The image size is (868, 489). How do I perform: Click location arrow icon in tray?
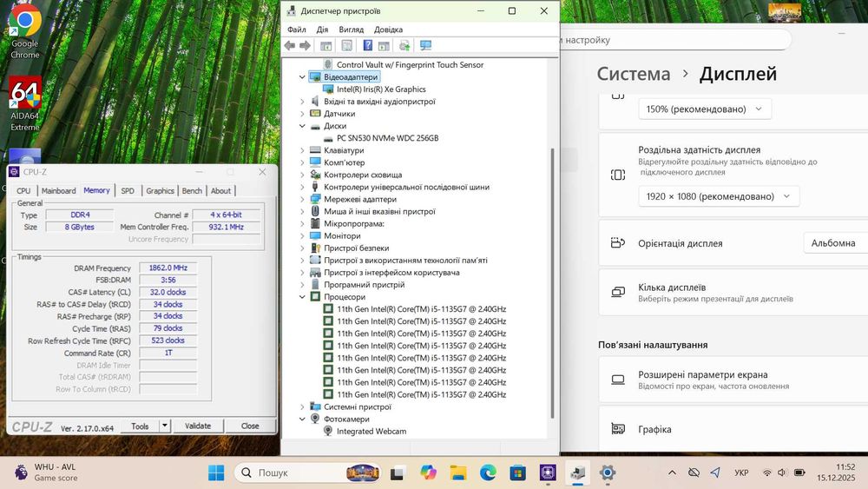pos(715,472)
